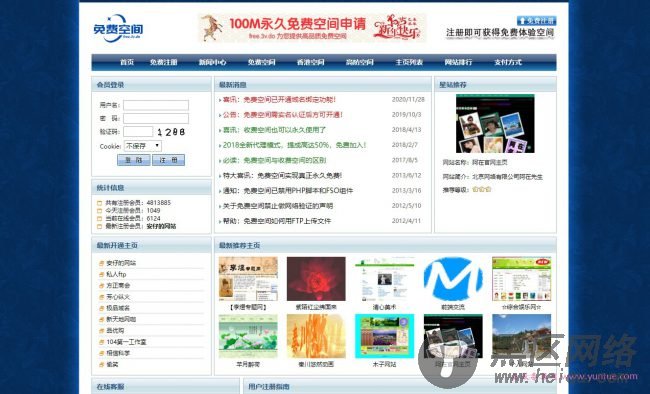
Task: Click the 用户名 input field
Action: pos(156,105)
